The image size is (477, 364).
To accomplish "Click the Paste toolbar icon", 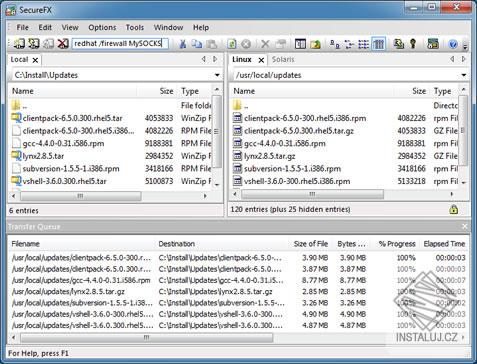I will coord(212,44).
